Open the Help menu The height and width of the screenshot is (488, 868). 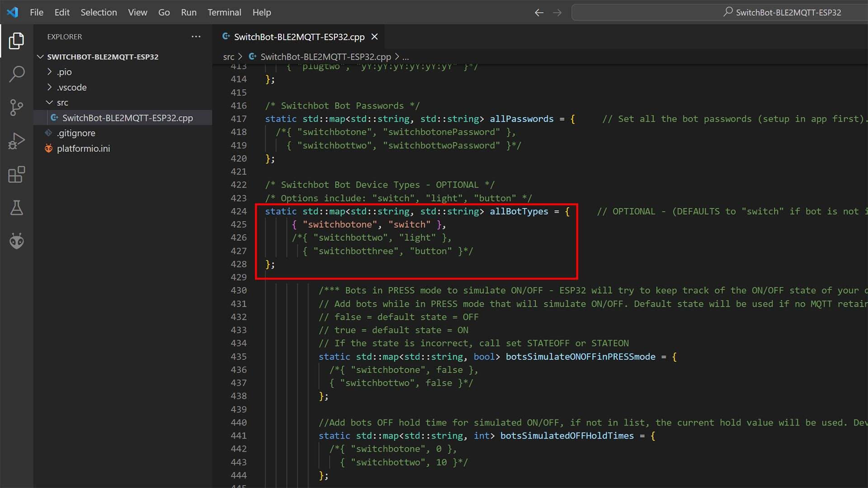(262, 12)
